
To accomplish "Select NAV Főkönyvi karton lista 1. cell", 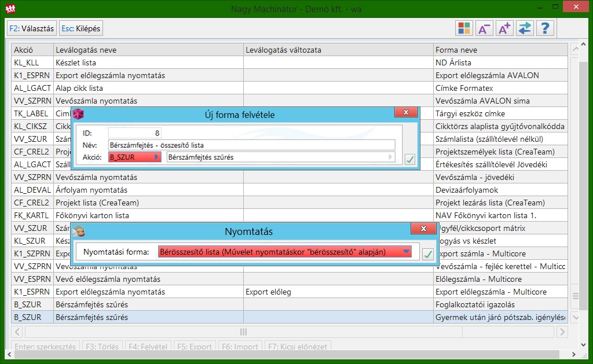I will pos(500,215).
